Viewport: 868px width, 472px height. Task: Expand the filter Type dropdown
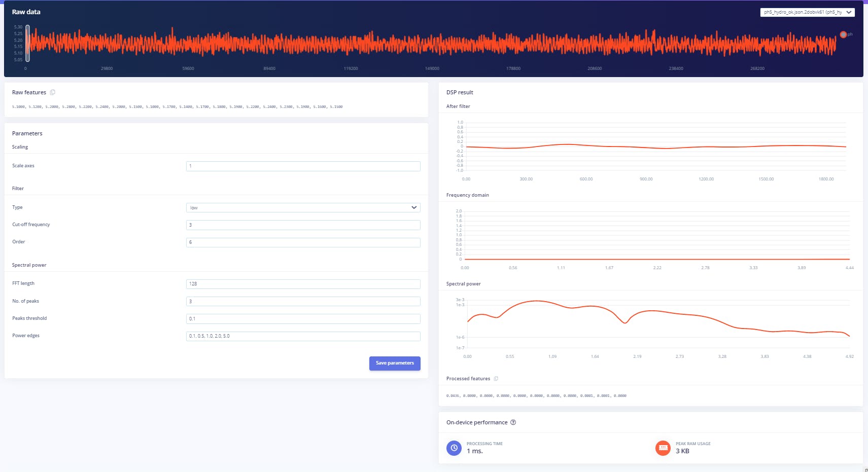[303, 207]
